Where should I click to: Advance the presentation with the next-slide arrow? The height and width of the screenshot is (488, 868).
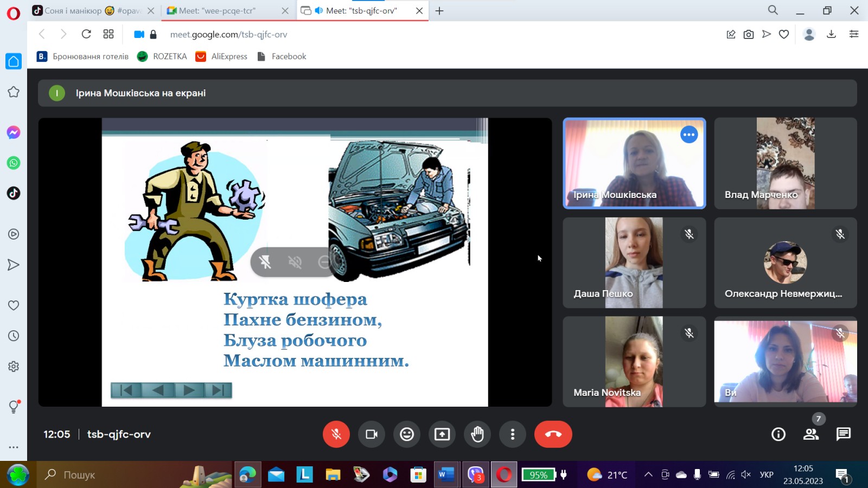189,390
